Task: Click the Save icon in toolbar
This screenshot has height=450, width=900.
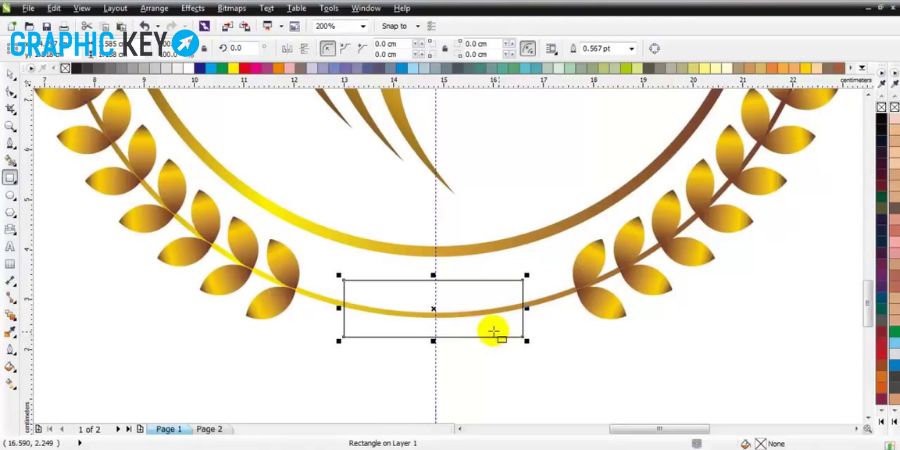Action: [x=46, y=26]
